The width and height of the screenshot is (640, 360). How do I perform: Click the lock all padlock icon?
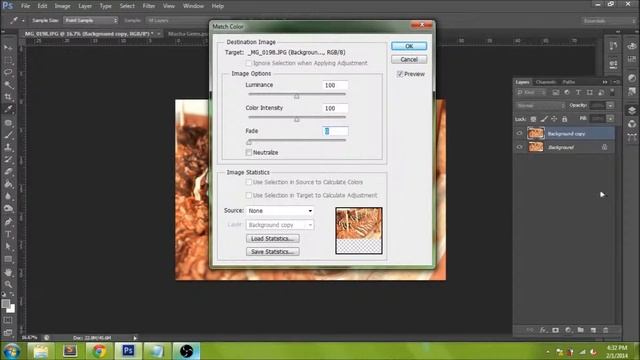click(x=564, y=119)
